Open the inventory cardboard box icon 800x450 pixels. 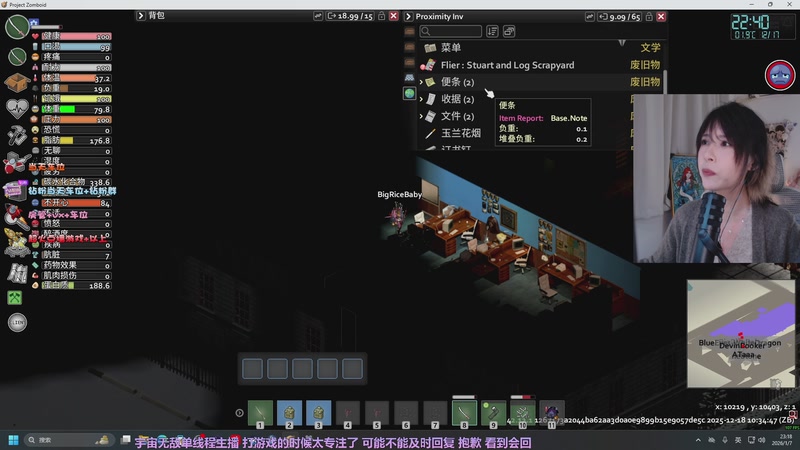click(x=16, y=82)
